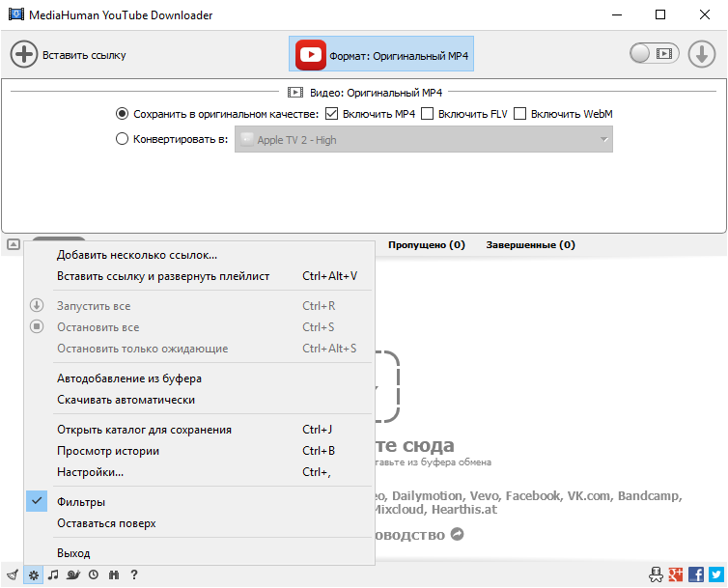Choose Выход to quit the app

point(199,552)
